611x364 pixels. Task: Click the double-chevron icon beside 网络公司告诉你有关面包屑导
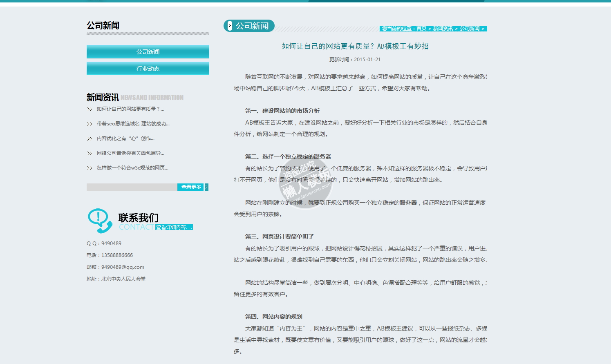point(90,154)
